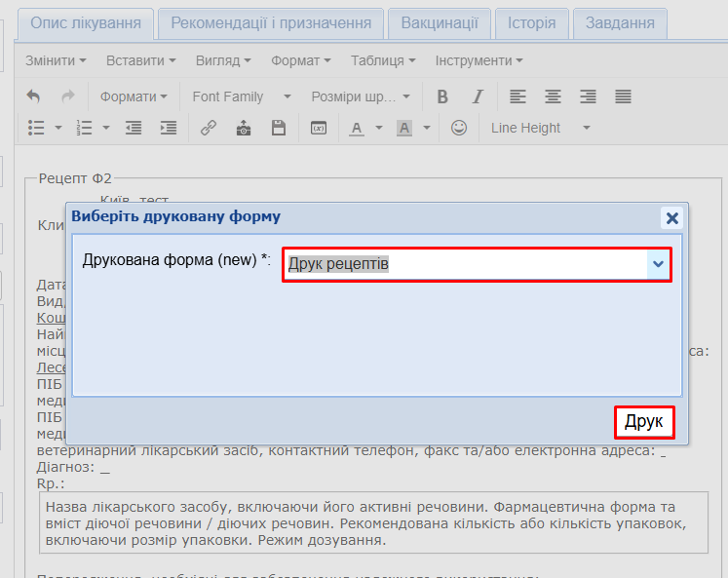Open the Таблиця menu
The image size is (728, 578).
click(x=382, y=60)
